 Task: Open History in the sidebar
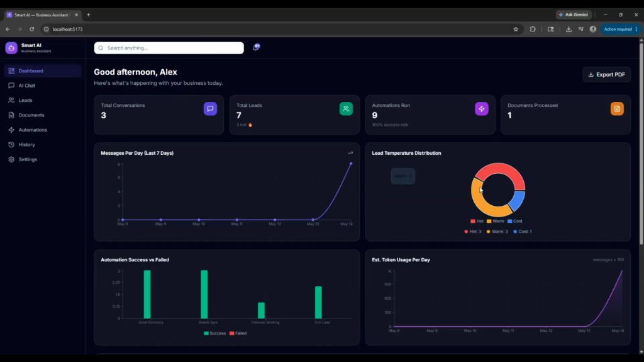[x=43, y=145]
